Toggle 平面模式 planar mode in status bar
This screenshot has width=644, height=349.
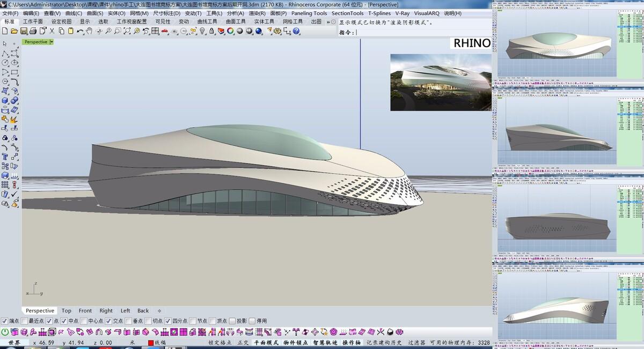click(x=266, y=343)
